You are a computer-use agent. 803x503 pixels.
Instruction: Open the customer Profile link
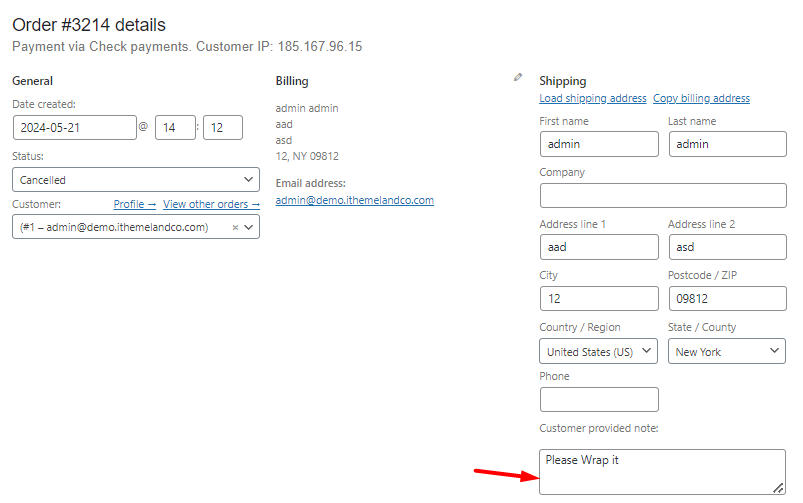tap(135, 204)
